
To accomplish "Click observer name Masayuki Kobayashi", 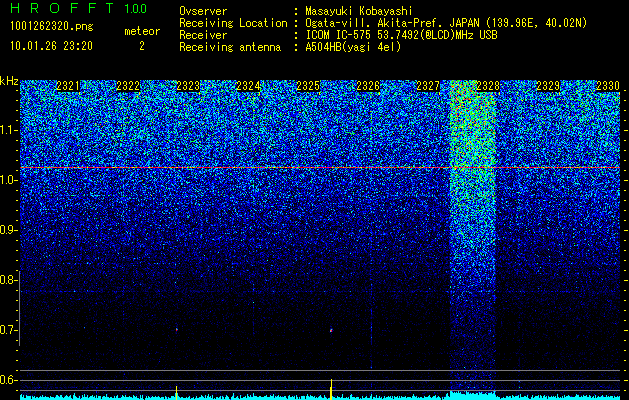I will point(358,11).
